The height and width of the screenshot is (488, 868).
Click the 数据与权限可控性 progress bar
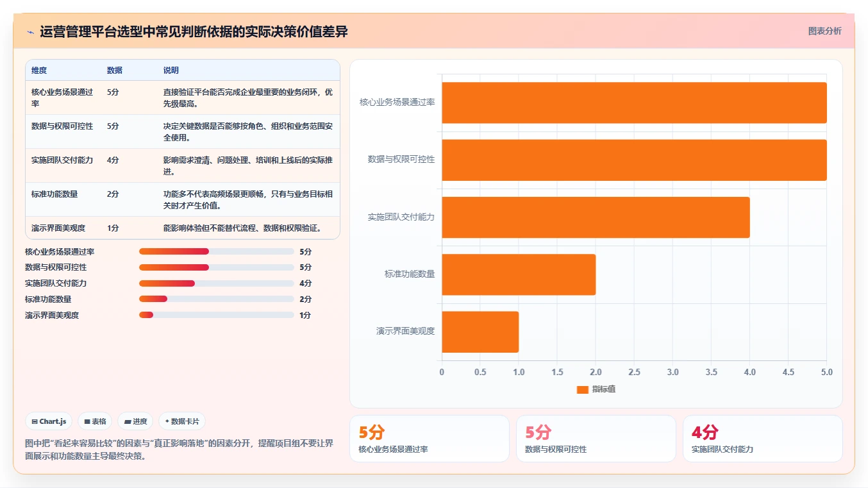click(x=217, y=267)
